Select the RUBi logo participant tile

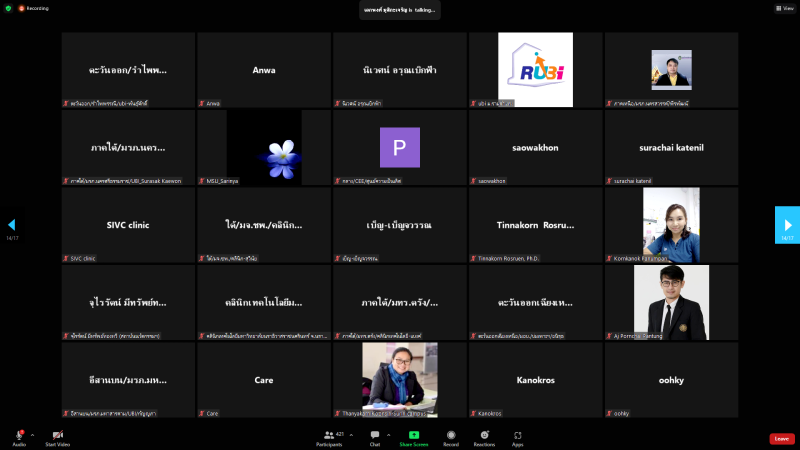tap(535, 70)
